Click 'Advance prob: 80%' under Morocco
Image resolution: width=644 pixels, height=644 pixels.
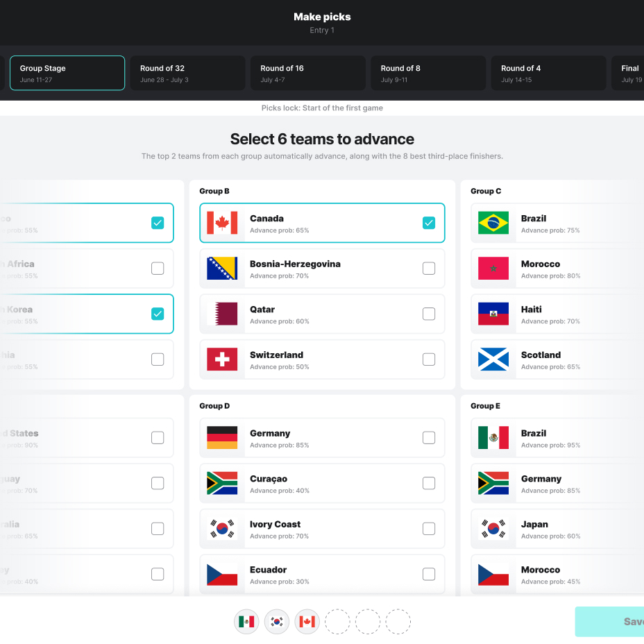pyautogui.click(x=551, y=276)
